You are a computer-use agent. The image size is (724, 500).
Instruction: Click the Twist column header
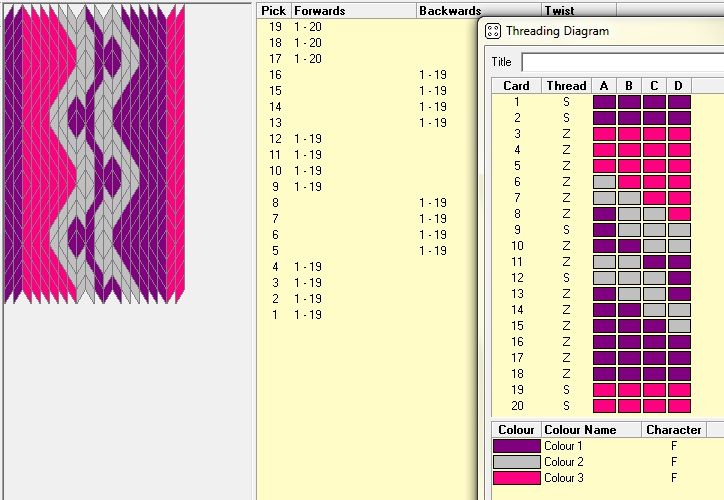point(578,10)
